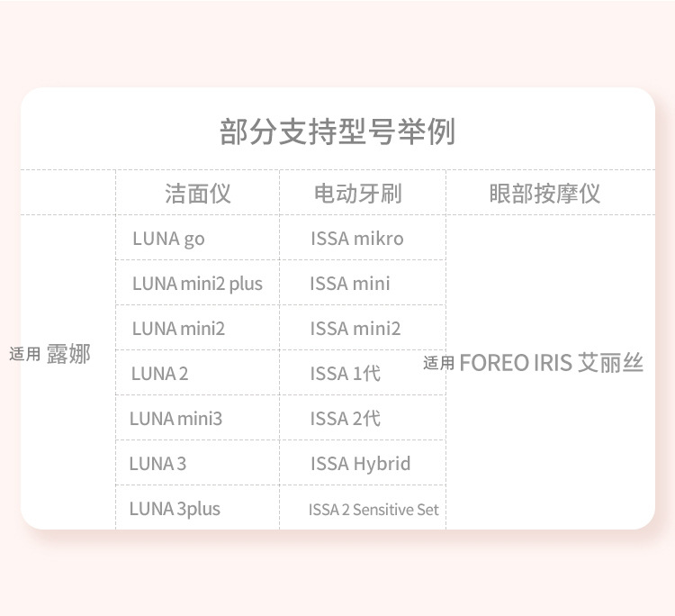This screenshot has height=616, width=675.
Task: Choose the ISSA 2代 model
Action: point(346,418)
